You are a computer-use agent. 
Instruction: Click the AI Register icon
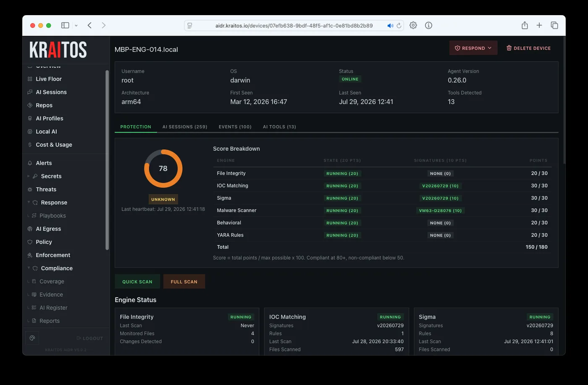34,308
